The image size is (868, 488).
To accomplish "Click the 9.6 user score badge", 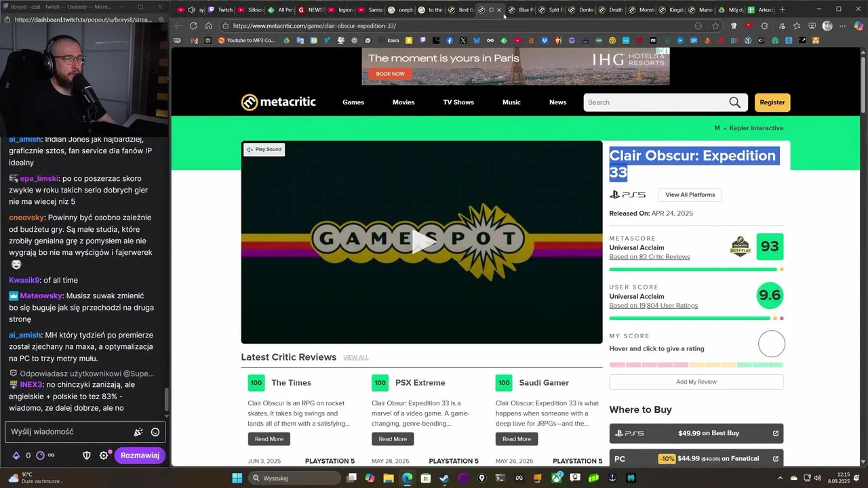I will [x=770, y=296].
